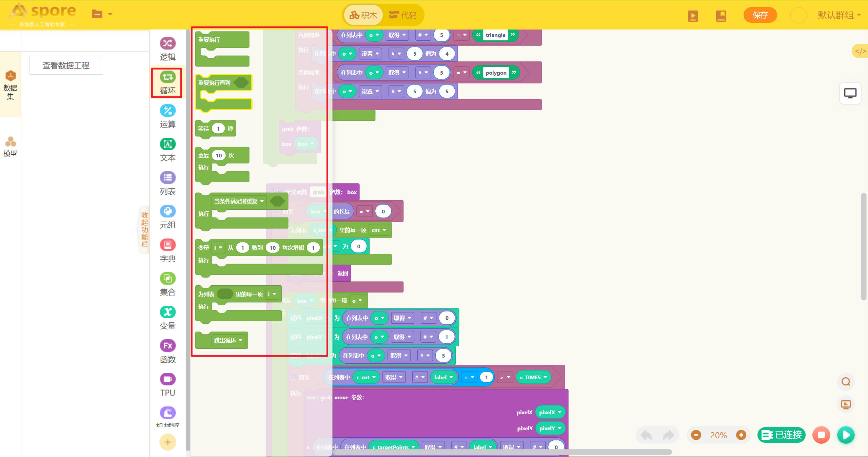This screenshot has height=457, width=868.
Task: Collapse the toolbar via 收起功能栏
Action: (144, 230)
